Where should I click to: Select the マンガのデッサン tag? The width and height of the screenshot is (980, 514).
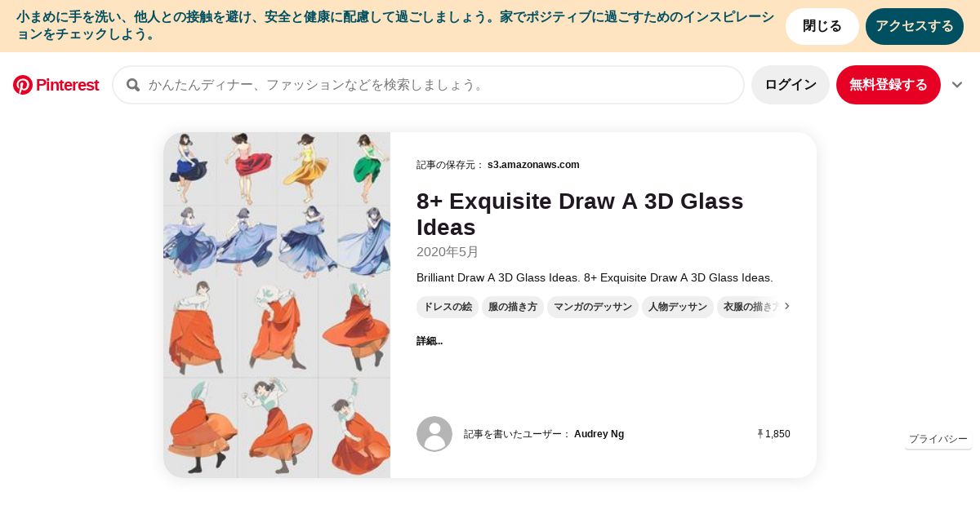[x=593, y=307]
